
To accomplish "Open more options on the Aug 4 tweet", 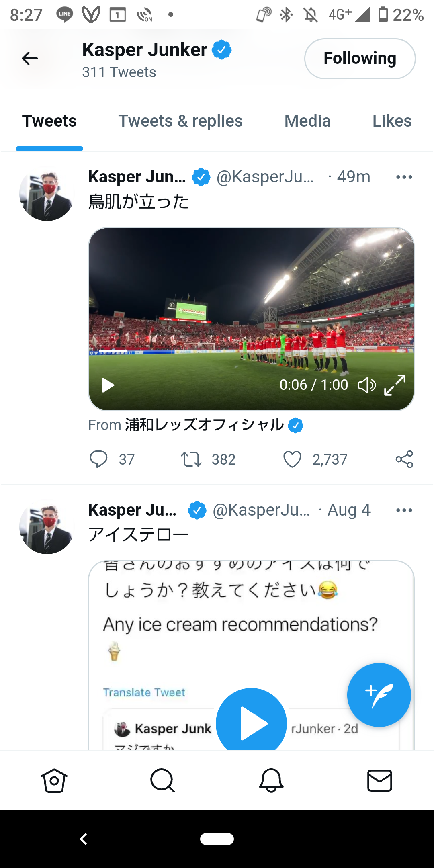I will 404,510.
